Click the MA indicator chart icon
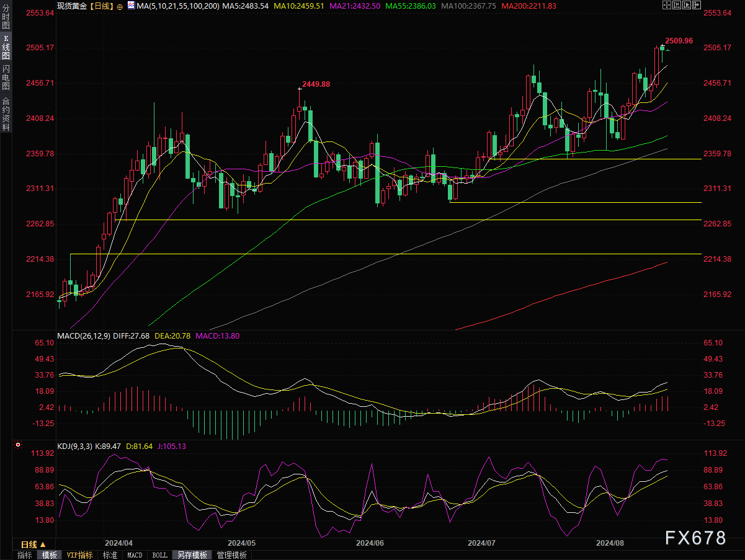 pos(129,6)
